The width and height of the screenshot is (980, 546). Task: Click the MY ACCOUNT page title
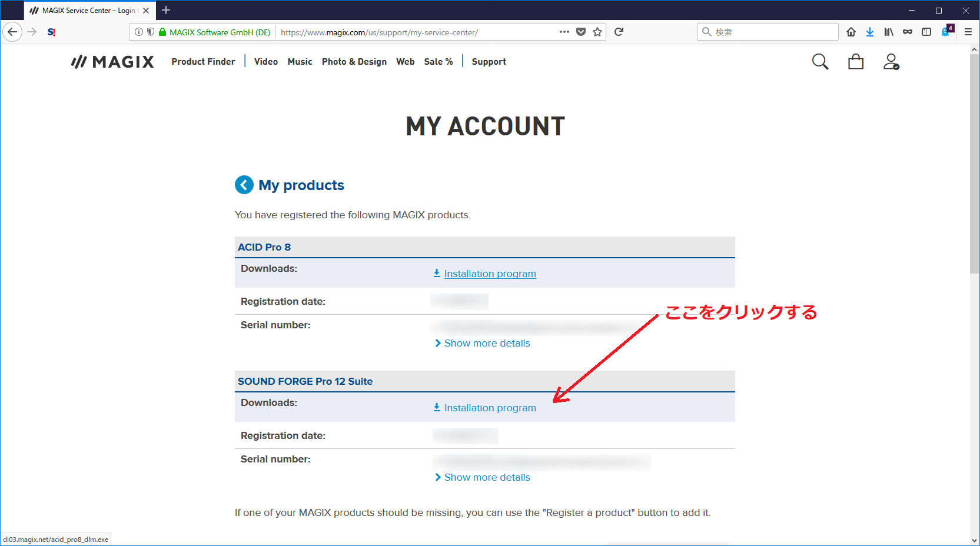point(485,126)
